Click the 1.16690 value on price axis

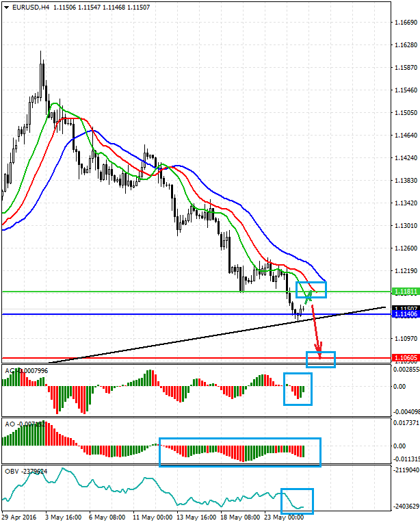[406, 23]
